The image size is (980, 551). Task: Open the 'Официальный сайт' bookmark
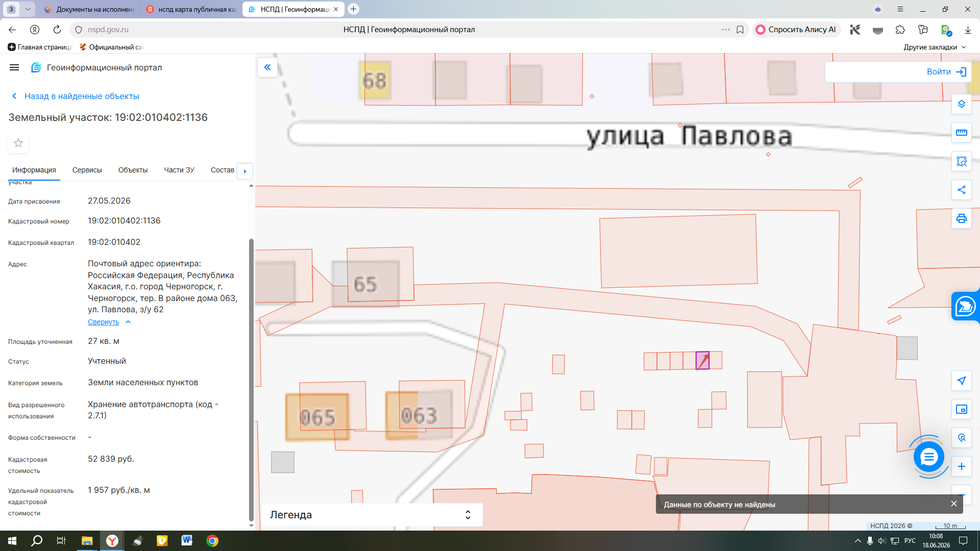[112, 47]
